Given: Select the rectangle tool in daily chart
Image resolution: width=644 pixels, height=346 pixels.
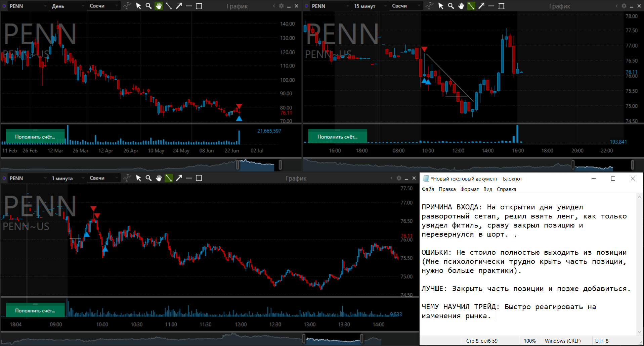Looking at the screenshot, I should 199,6.
